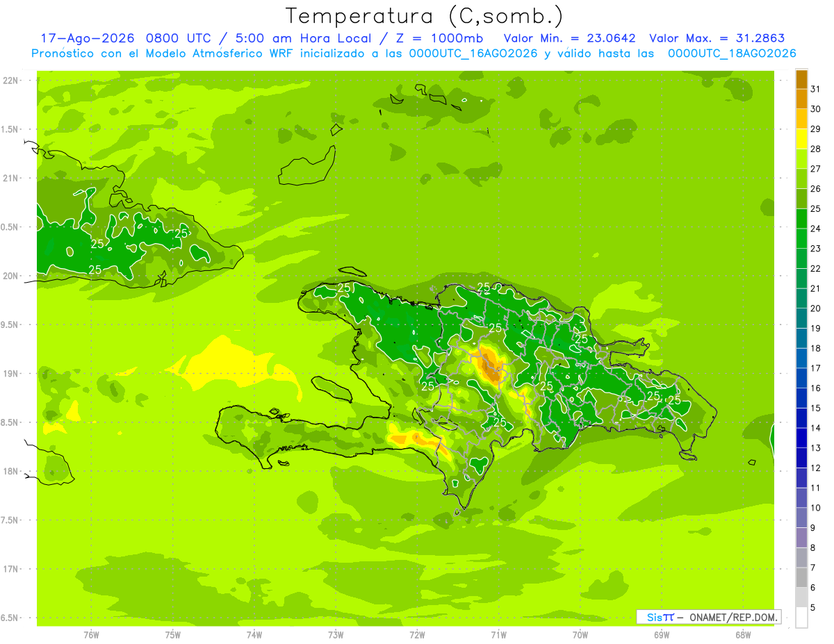Click the 18N latitude axis label

point(10,472)
